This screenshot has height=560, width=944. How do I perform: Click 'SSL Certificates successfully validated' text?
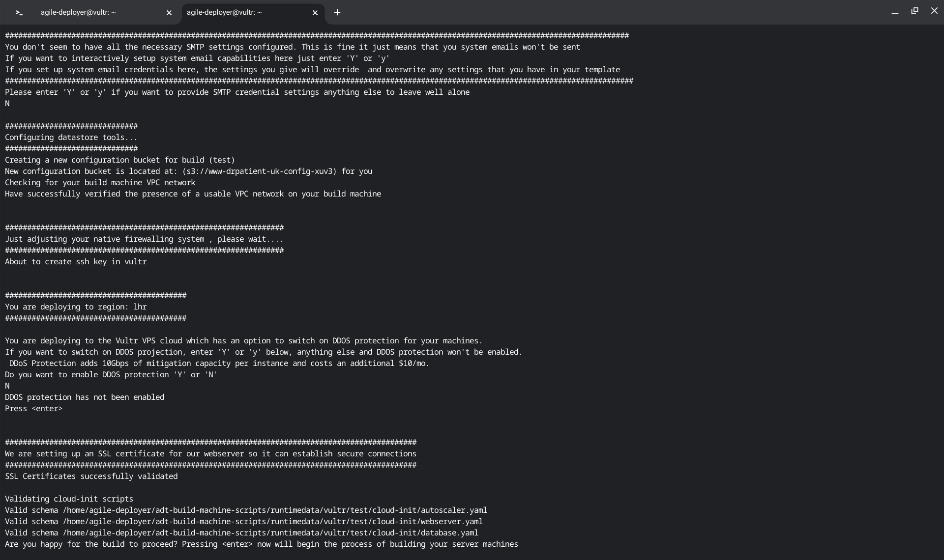pos(91,476)
